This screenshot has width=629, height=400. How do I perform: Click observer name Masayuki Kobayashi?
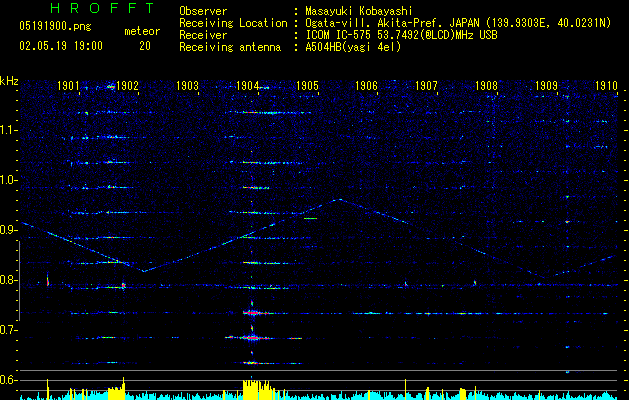(x=359, y=11)
